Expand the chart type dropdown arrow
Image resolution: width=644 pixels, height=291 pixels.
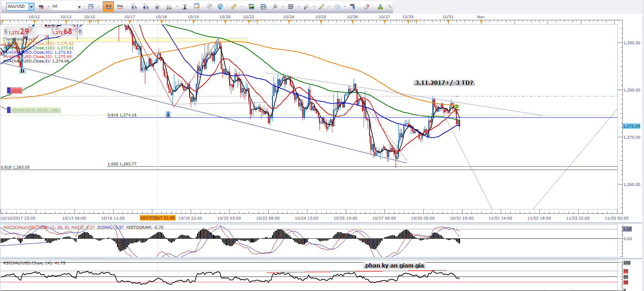click(98, 6)
